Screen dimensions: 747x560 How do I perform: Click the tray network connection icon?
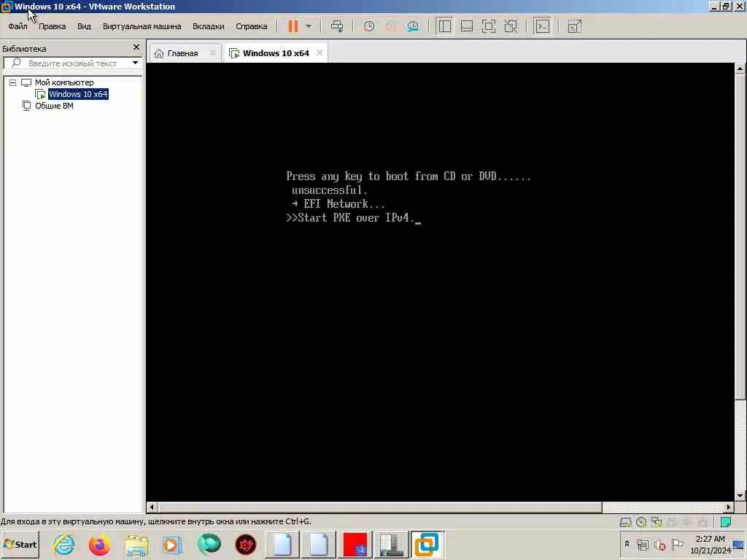[x=643, y=544]
